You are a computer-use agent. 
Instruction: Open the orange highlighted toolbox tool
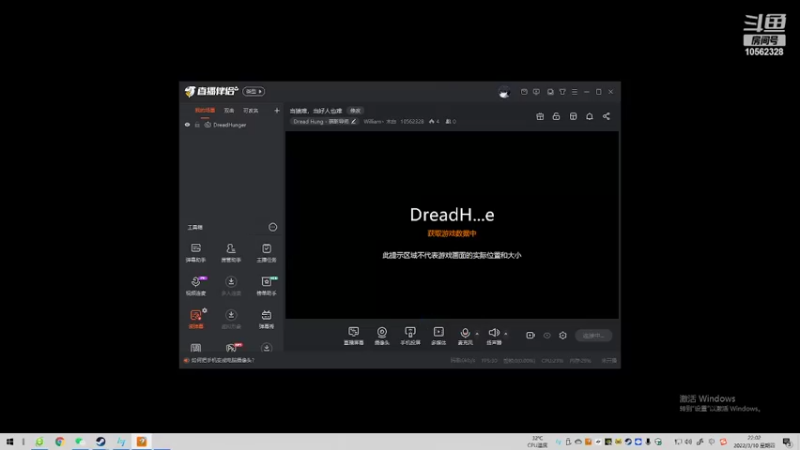pos(196,318)
